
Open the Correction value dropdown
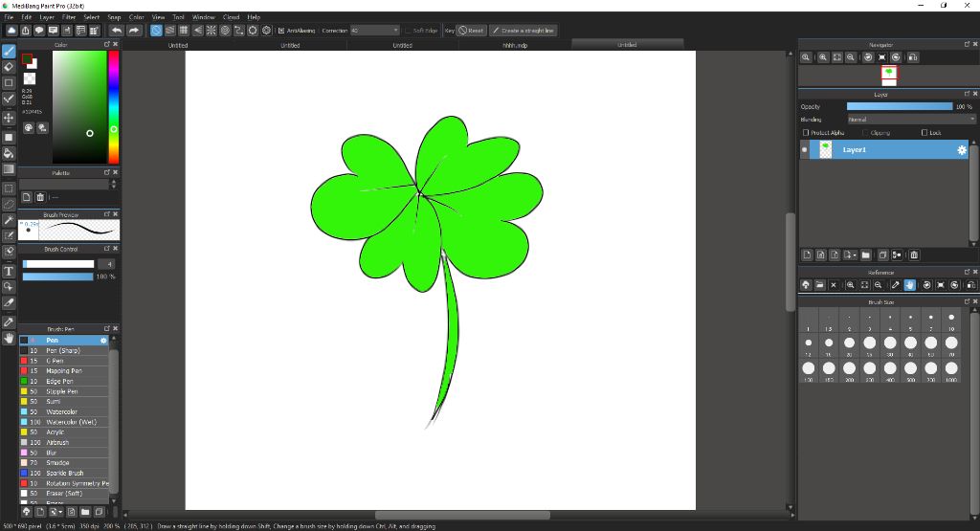(374, 30)
